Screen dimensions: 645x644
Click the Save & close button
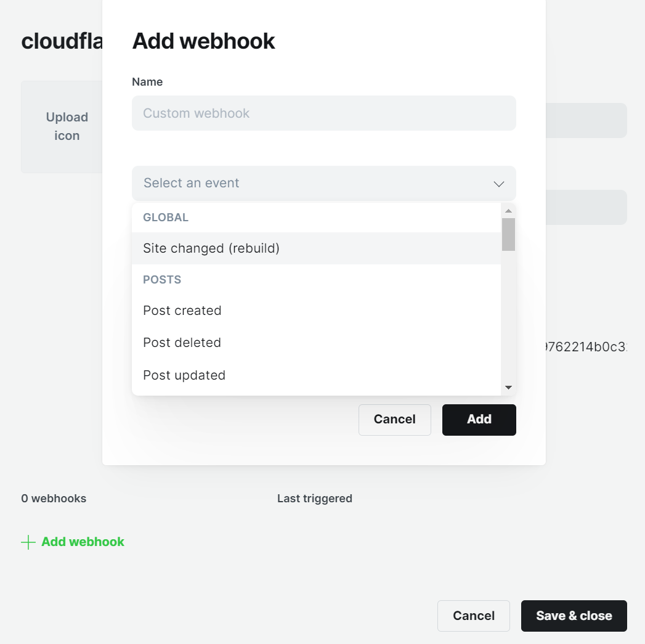pos(574,616)
